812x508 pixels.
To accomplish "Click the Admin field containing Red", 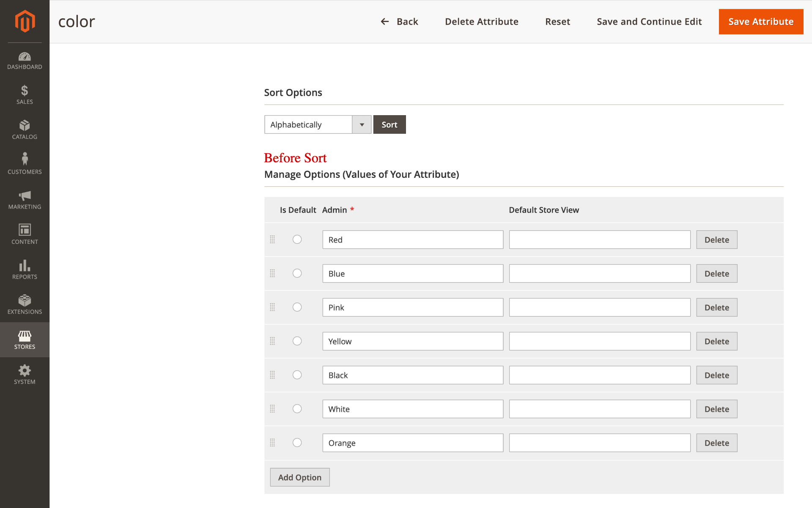I will click(413, 240).
